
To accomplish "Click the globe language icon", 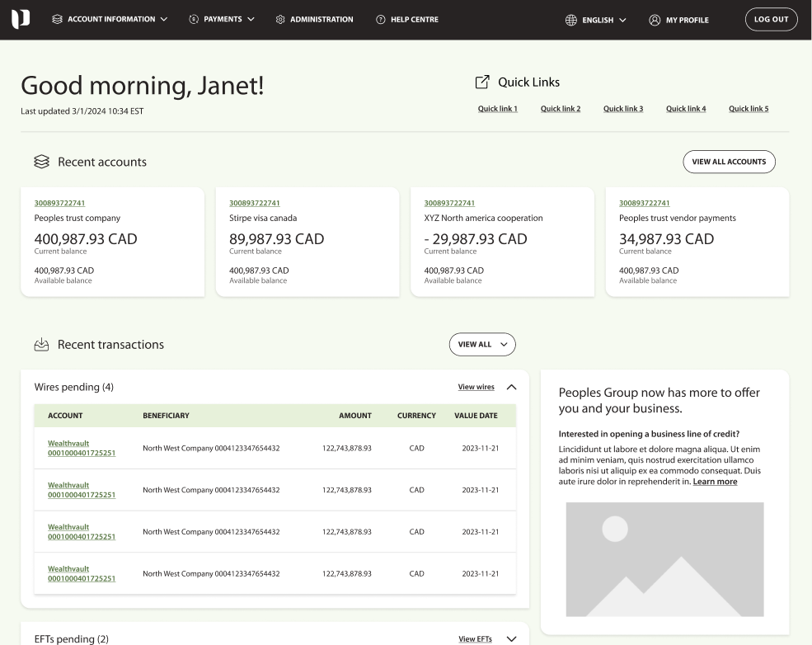I will tap(571, 20).
